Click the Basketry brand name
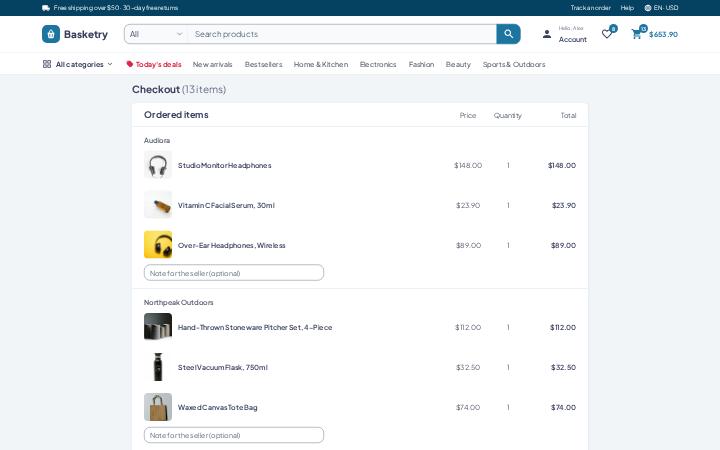Image resolution: width=720 pixels, height=450 pixels. tap(86, 34)
